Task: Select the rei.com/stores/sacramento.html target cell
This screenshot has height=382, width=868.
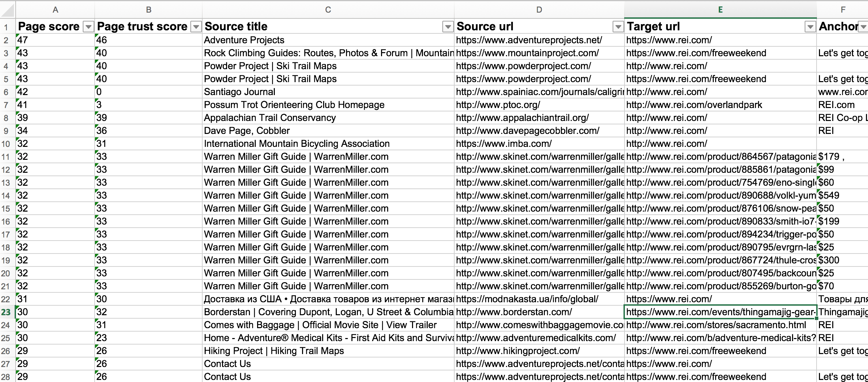Action: tap(720, 325)
